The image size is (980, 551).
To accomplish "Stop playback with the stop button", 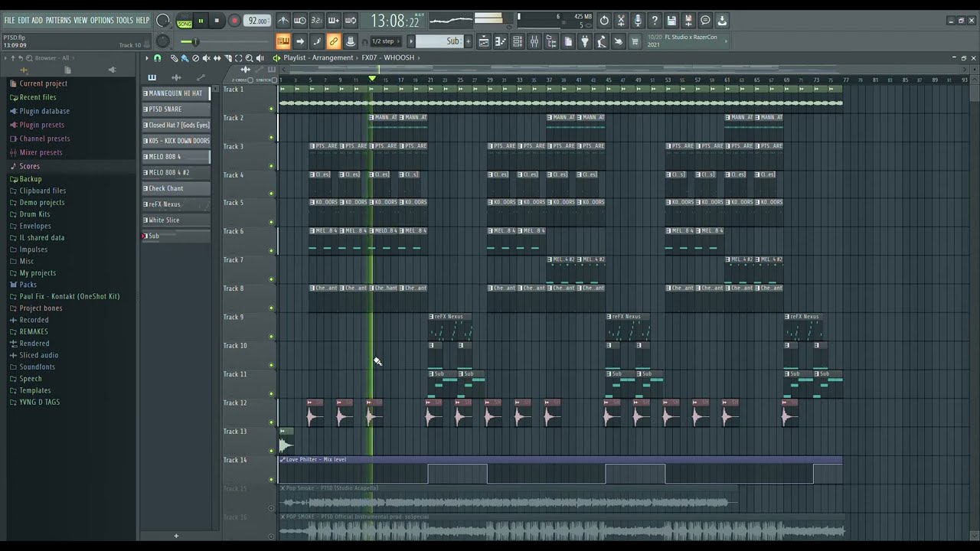I will coord(217,21).
